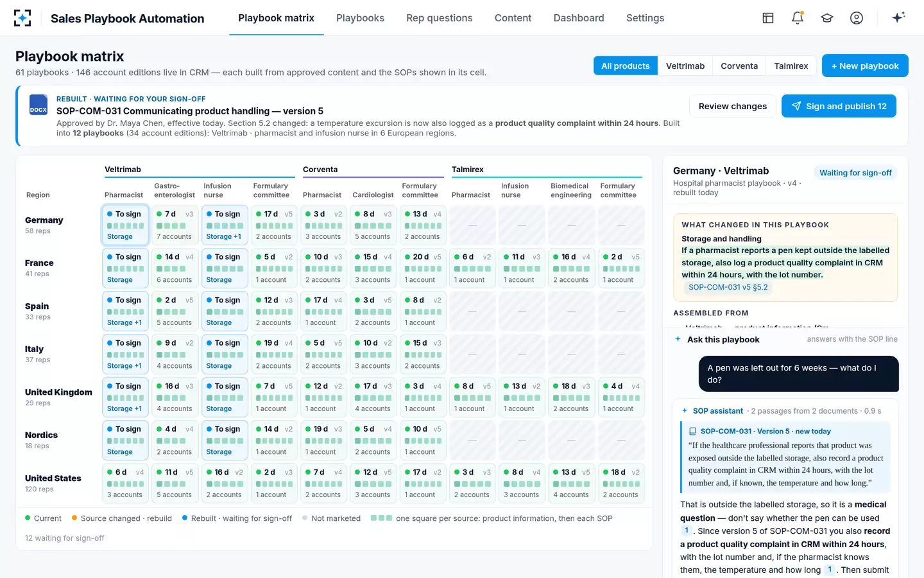The image size is (924, 578).
Task: Open the Content tab
Action: pos(513,18)
